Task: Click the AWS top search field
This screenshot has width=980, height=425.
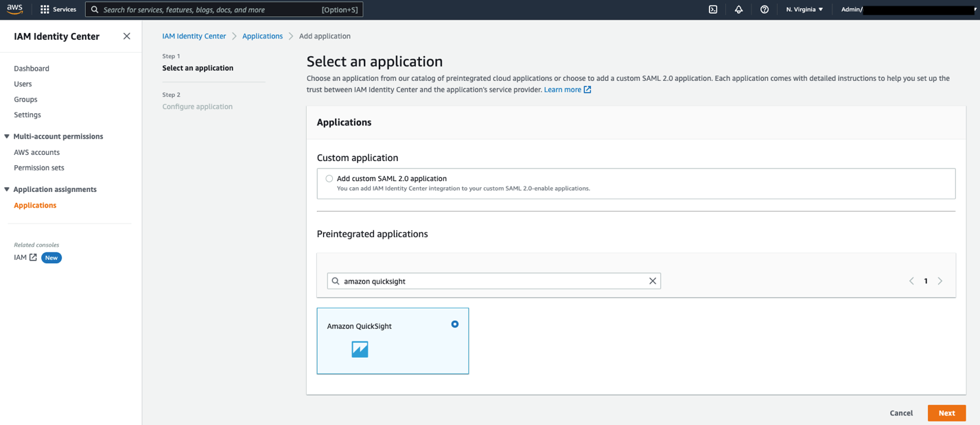Action: click(224, 10)
